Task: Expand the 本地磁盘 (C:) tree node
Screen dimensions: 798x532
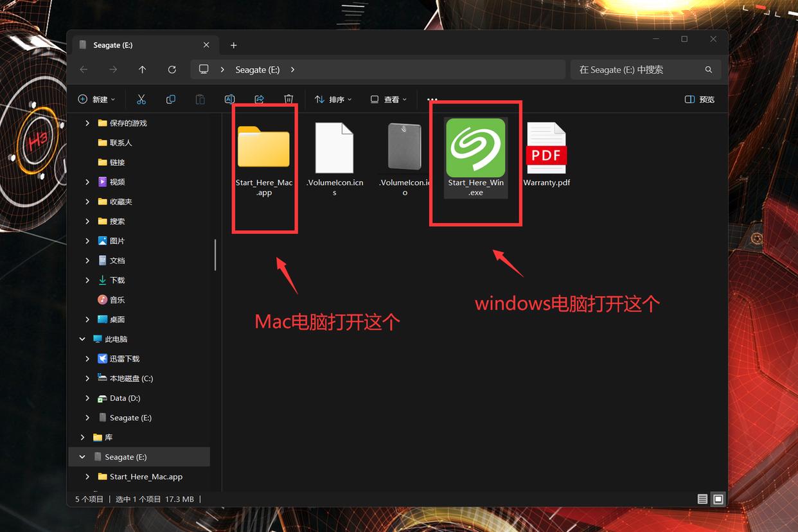Action: click(x=87, y=378)
